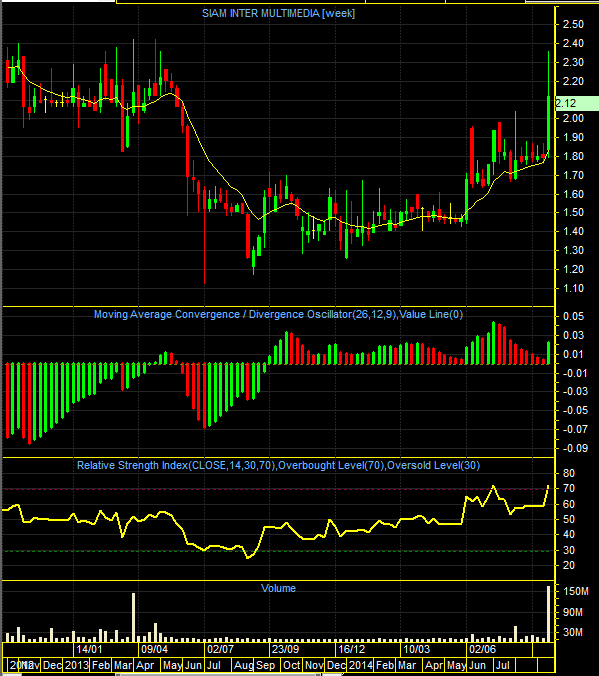The height and width of the screenshot is (676, 599).
Task: Click the 1.50 price axis label
Action: (573, 213)
